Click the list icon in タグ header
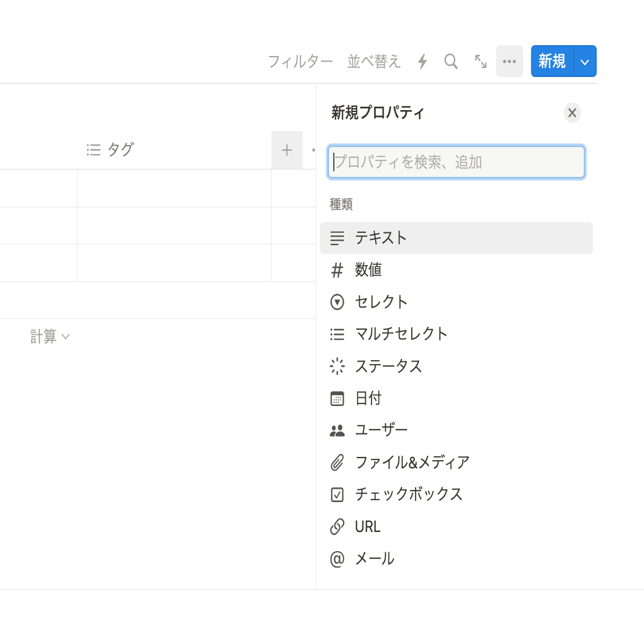The width and height of the screenshot is (644, 644). (x=94, y=150)
